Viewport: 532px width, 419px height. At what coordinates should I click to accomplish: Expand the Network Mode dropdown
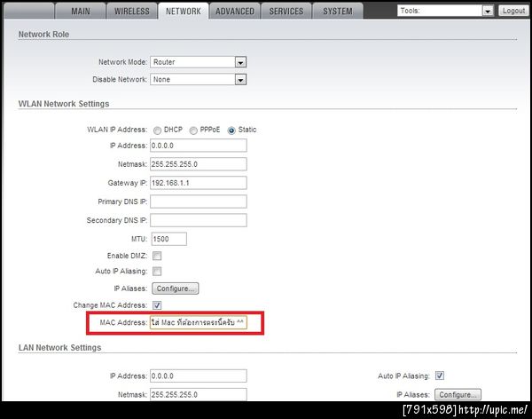[x=198, y=62]
